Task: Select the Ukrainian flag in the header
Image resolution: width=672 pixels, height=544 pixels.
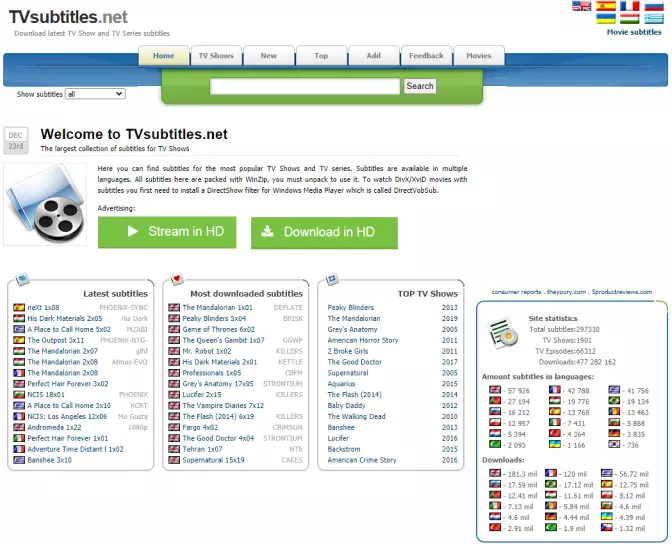Action: (x=606, y=18)
